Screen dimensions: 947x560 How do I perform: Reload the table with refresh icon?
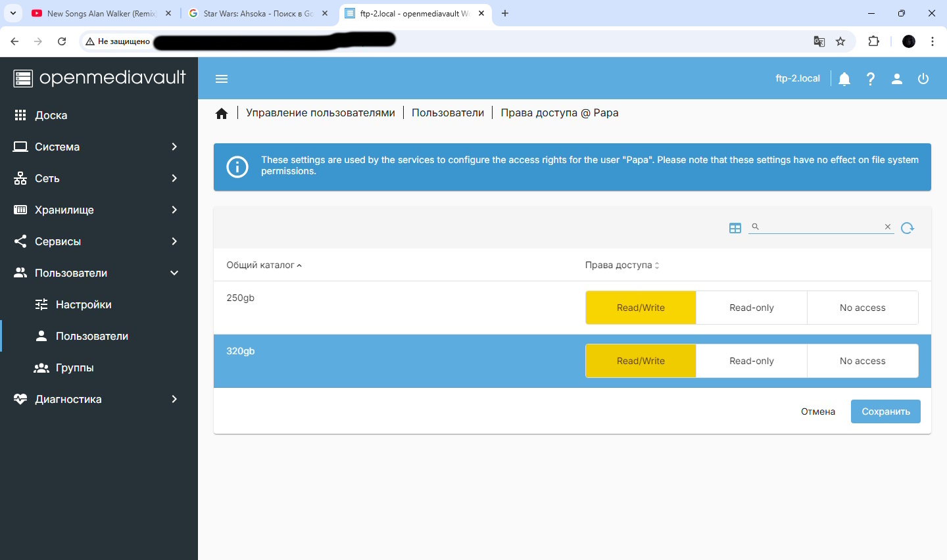[x=908, y=228]
